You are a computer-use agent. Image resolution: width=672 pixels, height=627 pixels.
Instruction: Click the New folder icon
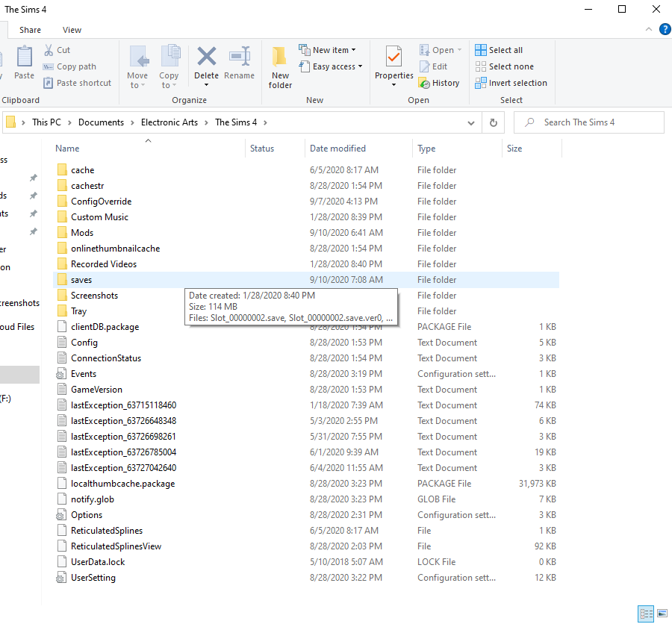pos(279,57)
